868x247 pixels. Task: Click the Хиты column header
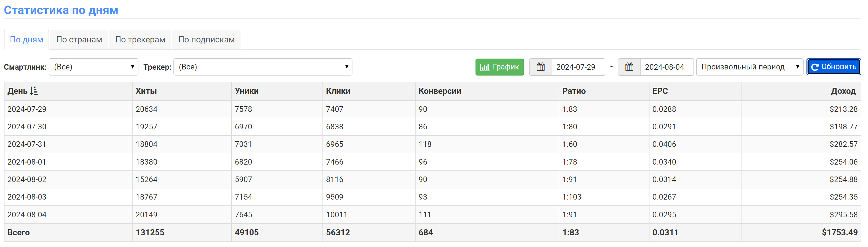(146, 91)
